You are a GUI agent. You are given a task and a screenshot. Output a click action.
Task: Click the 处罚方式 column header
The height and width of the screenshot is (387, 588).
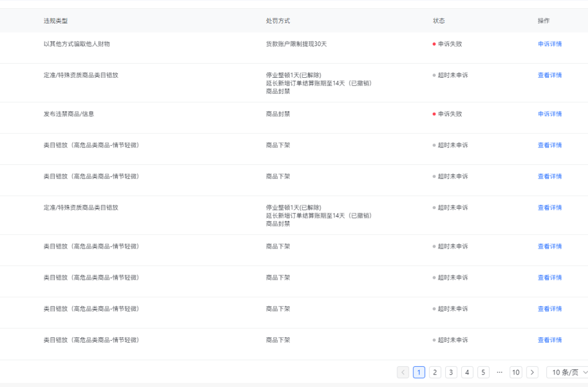pyautogui.click(x=278, y=21)
